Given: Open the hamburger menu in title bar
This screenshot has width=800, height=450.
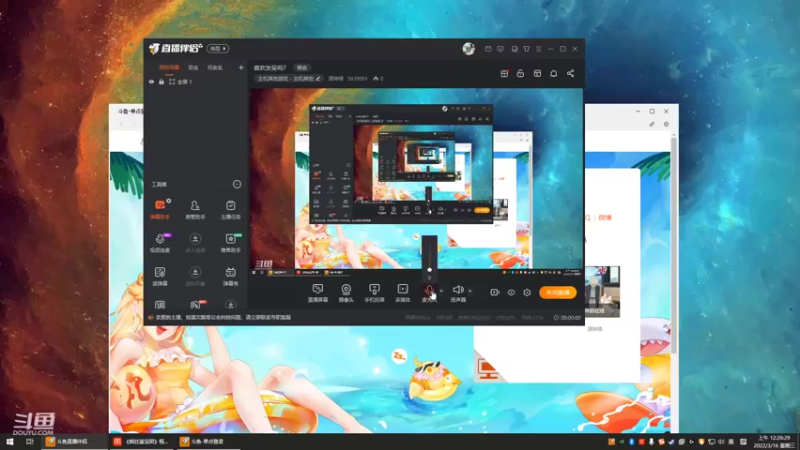Looking at the screenshot, I should click(x=539, y=49).
